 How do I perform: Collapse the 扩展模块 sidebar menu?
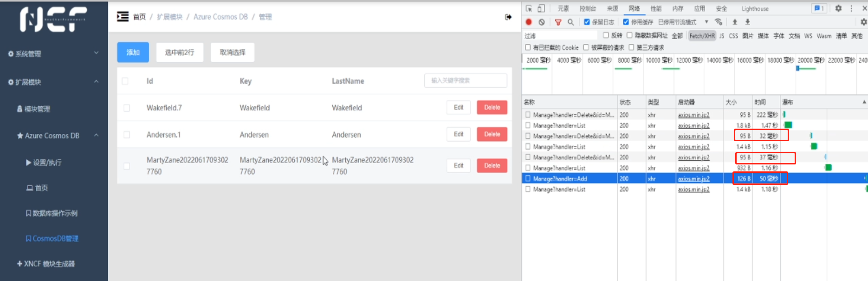(53, 82)
